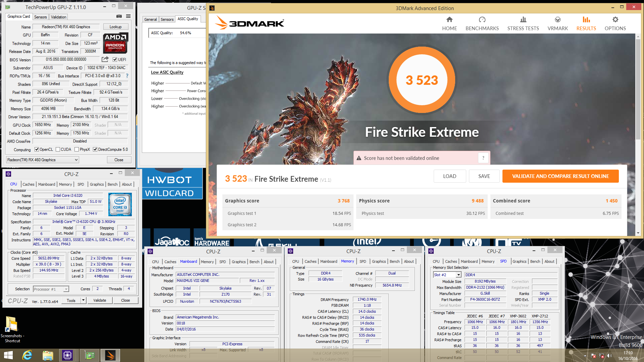Select the RESULTS section in 3DMark
This screenshot has width=644, height=362.
coord(586,24)
